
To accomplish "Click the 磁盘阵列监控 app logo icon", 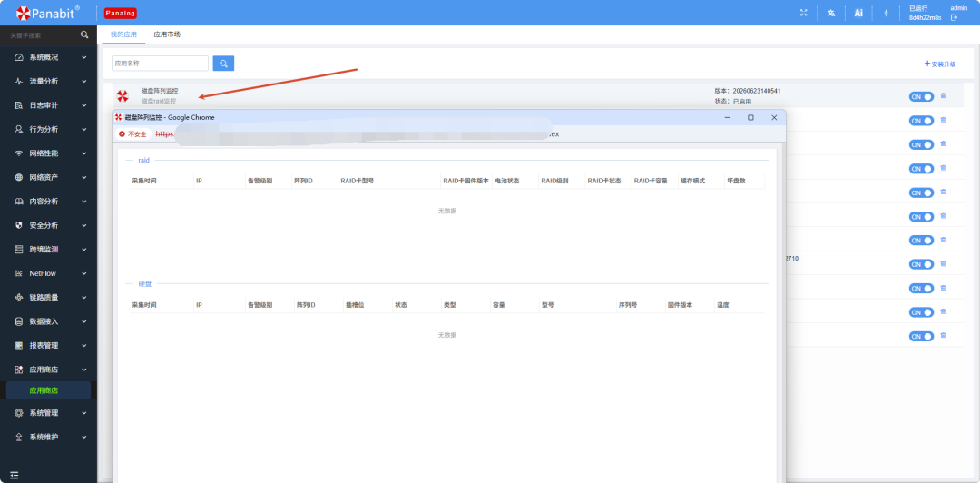I will [122, 95].
